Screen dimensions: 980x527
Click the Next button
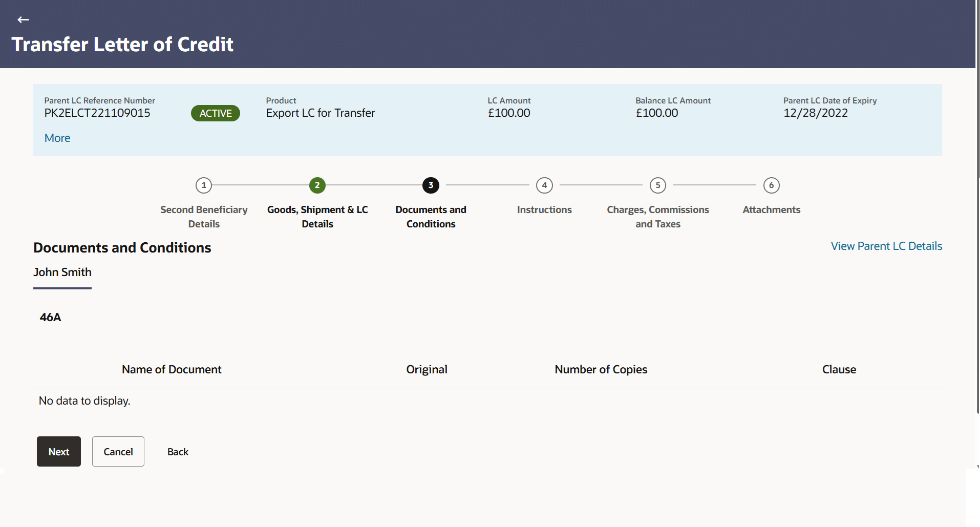pos(58,451)
